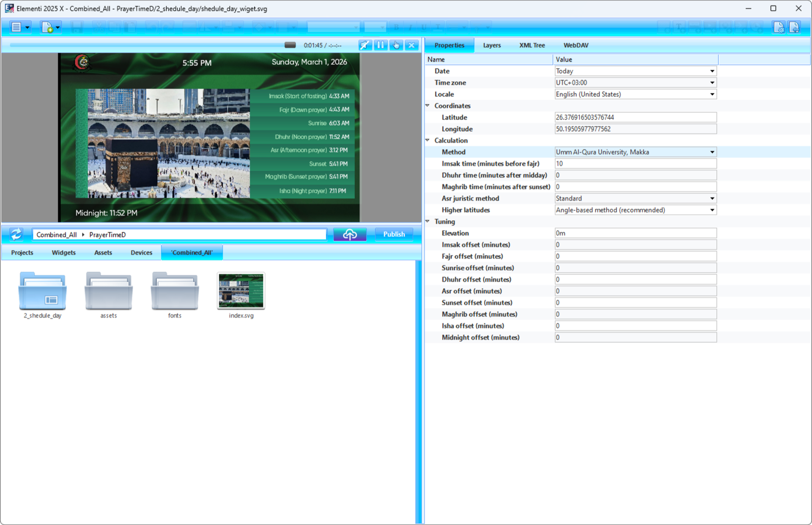812x525 pixels.
Task: Enable the hand interaction mode icon
Action: coord(396,45)
